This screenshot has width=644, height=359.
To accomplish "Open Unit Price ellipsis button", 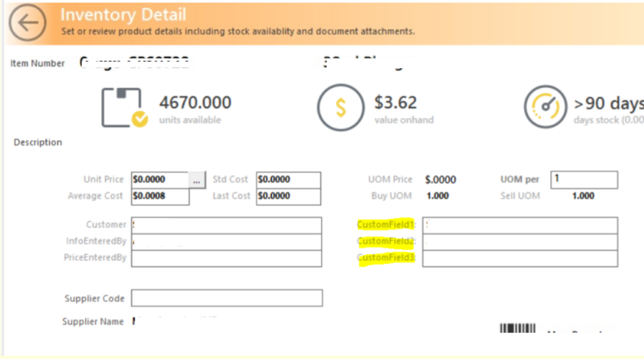I will coord(197,180).
